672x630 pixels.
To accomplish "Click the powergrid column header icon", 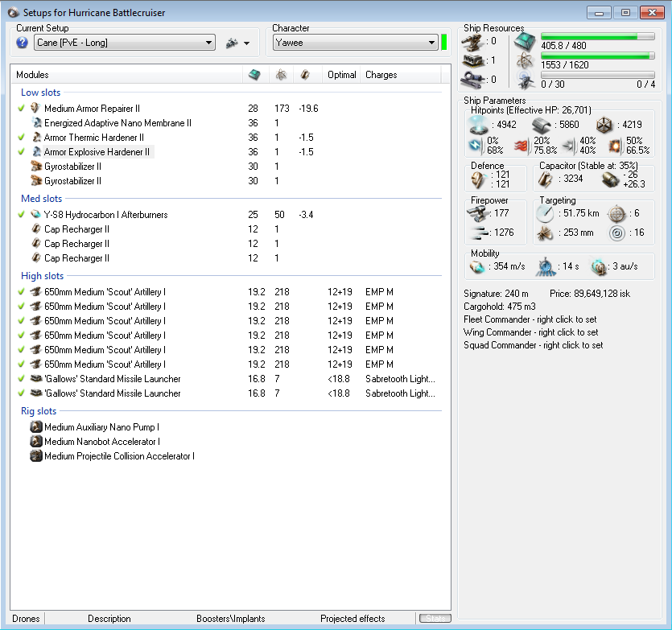I will point(281,75).
